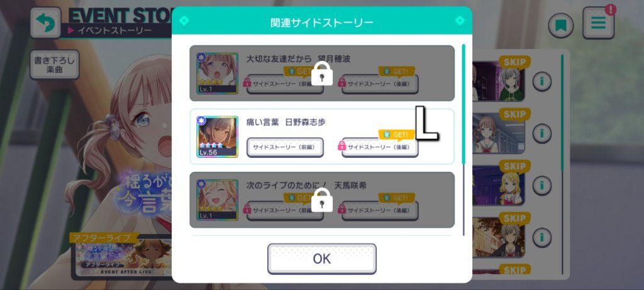Click the lock icon on 天馬咲希 story
This screenshot has width=644, height=290.
(322, 200)
